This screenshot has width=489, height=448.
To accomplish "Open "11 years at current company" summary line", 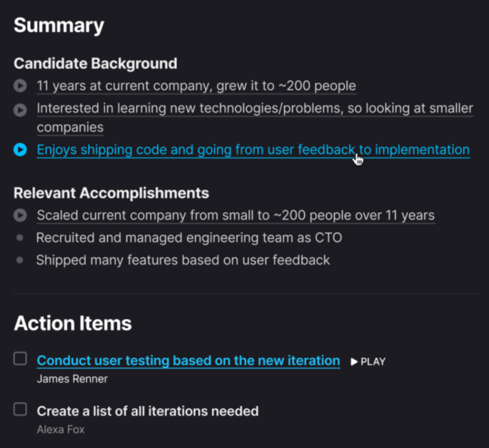I will click(x=196, y=86).
